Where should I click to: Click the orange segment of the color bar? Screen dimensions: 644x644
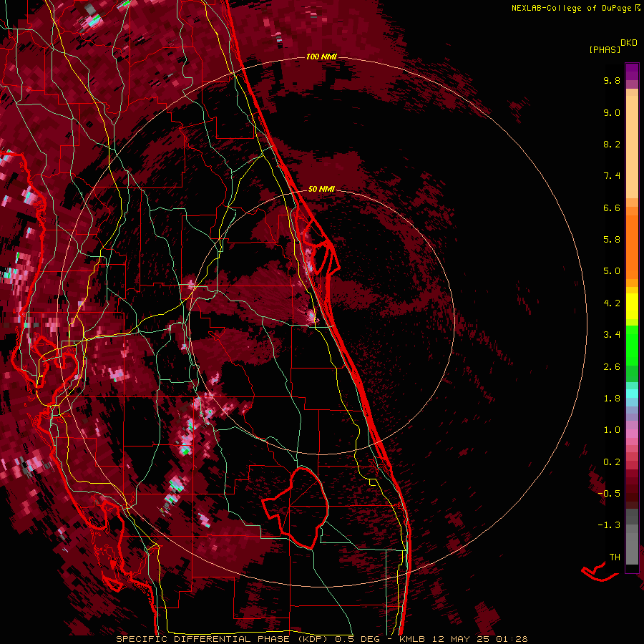632,246
